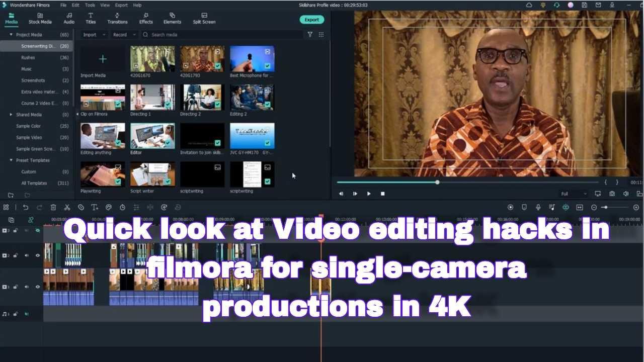
Task: Select the Directing 1 media thumbnail
Action: pos(152,98)
